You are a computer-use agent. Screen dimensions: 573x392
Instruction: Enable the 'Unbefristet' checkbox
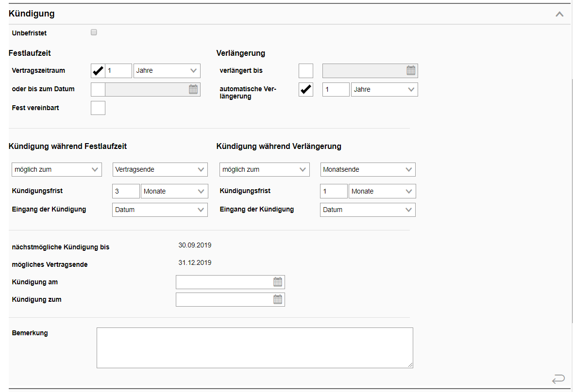pyautogui.click(x=93, y=32)
